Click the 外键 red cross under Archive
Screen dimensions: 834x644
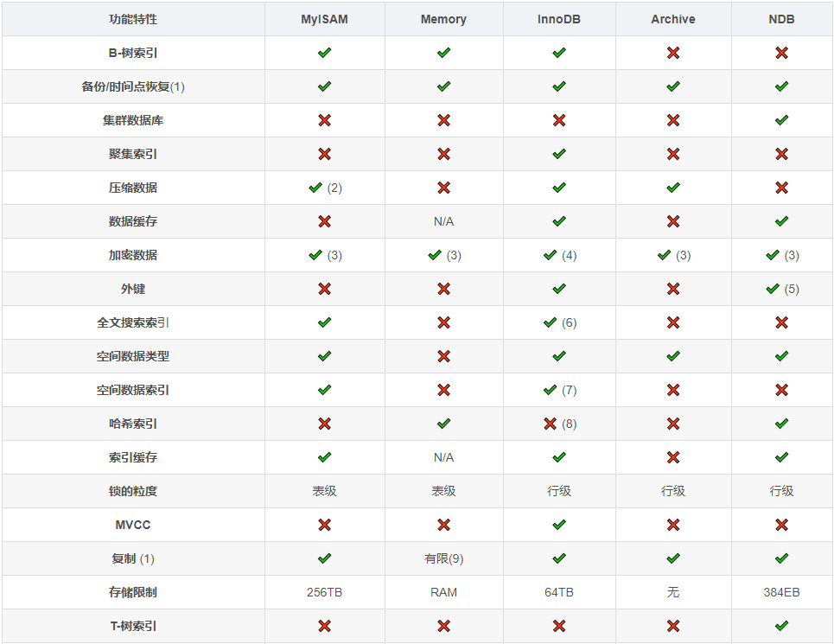click(x=673, y=289)
